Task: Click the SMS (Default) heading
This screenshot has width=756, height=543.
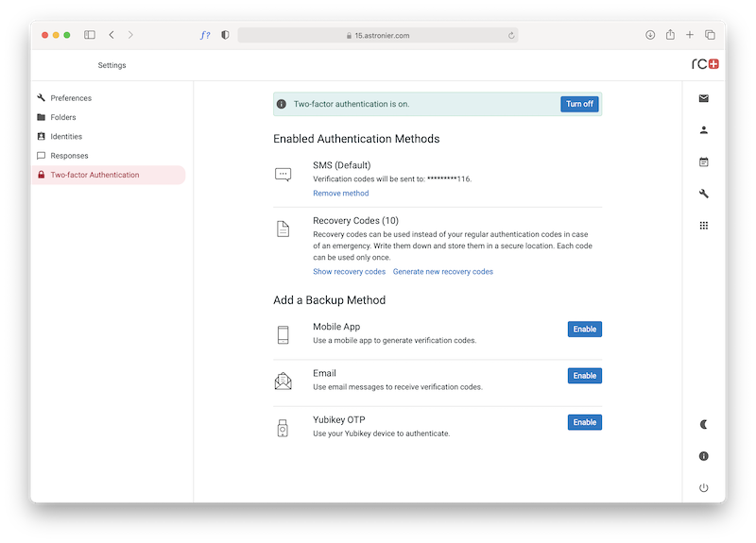Action: (342, 165)
